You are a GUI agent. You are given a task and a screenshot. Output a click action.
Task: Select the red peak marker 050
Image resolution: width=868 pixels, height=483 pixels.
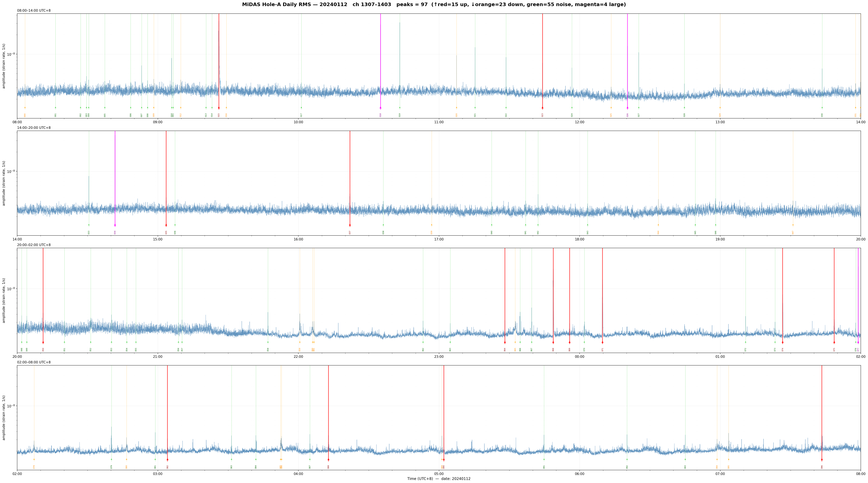pyautogui.click(x=43, y=342)
